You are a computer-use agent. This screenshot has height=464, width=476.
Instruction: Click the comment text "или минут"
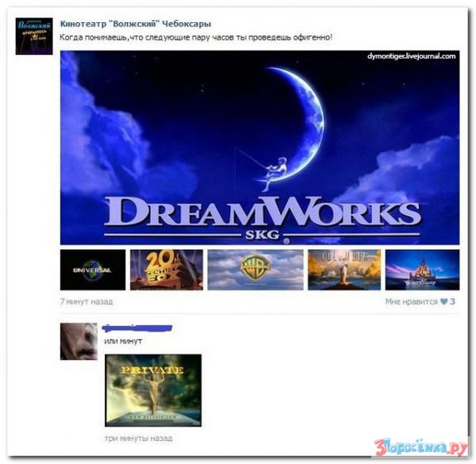coord(123,341)
